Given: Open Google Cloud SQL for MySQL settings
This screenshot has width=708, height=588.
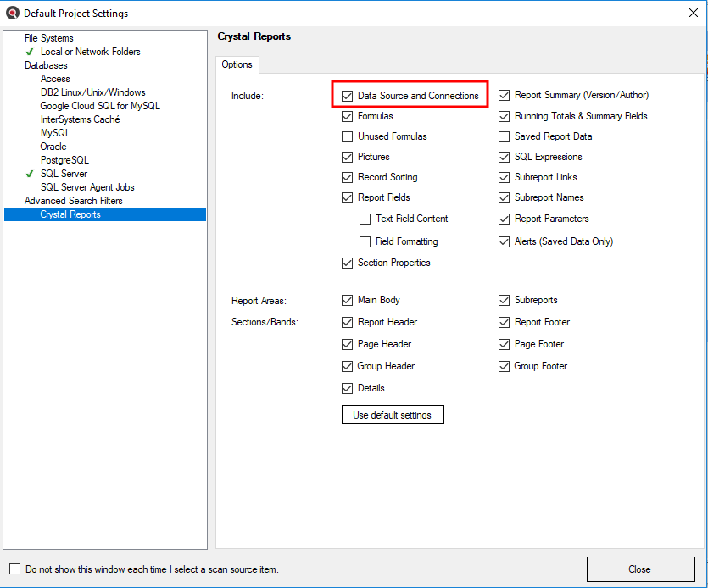Looking at the screenshot, I should point(100,106).
